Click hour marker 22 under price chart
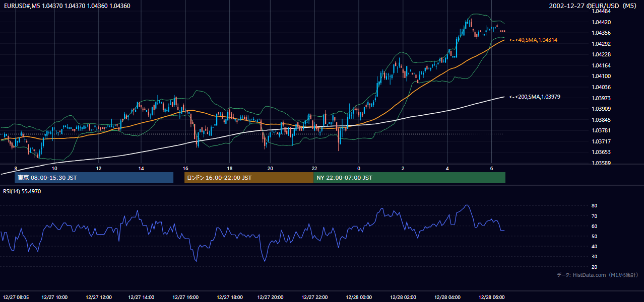Screen dimensions: 644x302 pos(314,168)
